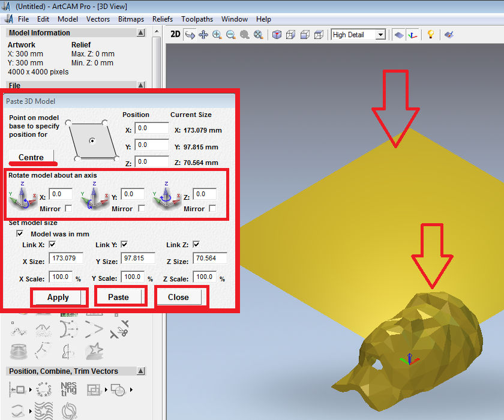The width and height of the screenshot is (504, 420).
Task: Select the isometric view cube icon
Action: pyautogui.click(x=277, y=35)
